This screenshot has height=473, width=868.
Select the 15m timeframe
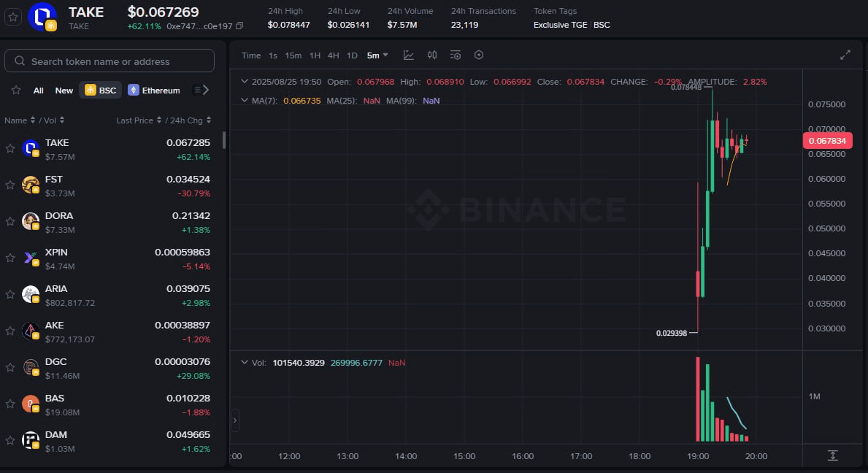(x=293, y=55)
